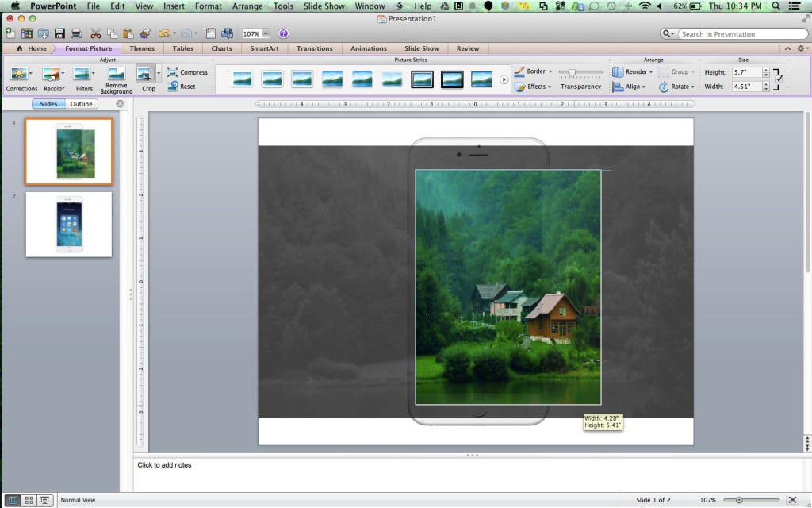Start slide show from status bar

coord(45,500)
